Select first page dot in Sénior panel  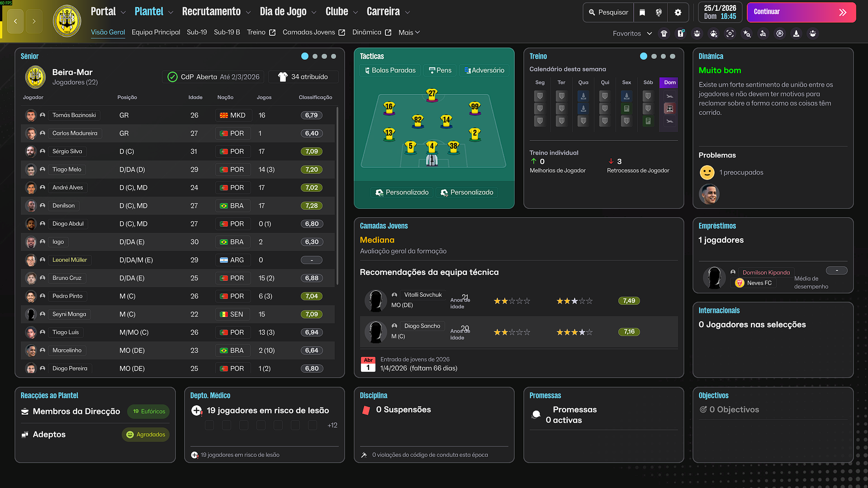305,57
